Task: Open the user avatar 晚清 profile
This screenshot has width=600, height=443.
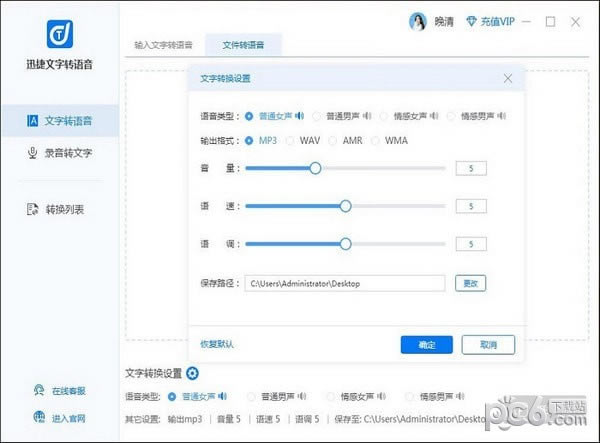Action: 417,21
